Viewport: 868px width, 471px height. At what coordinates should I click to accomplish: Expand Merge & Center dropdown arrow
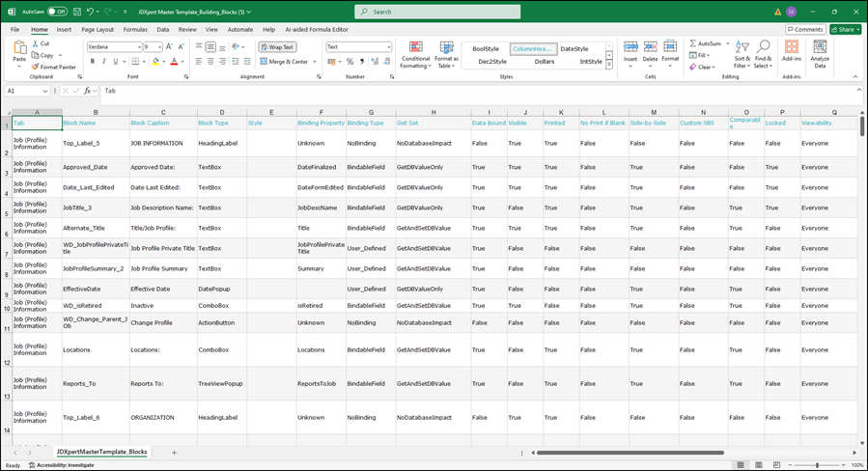coord(315,62)
